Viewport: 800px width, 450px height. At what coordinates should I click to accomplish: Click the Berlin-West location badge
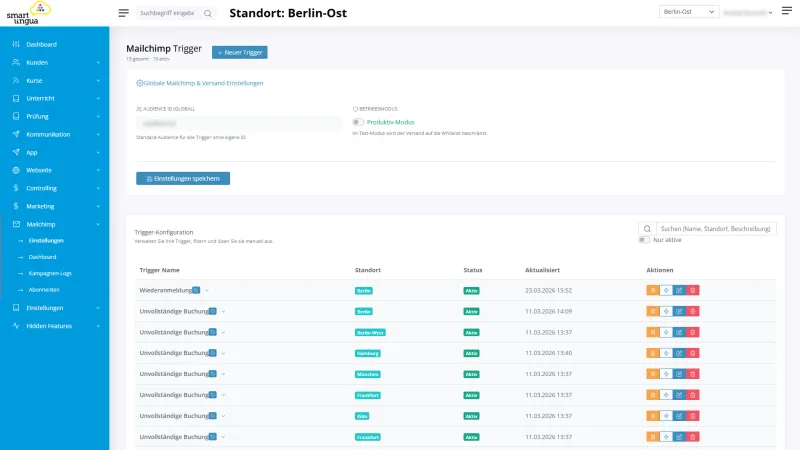[x=370, y=333]
